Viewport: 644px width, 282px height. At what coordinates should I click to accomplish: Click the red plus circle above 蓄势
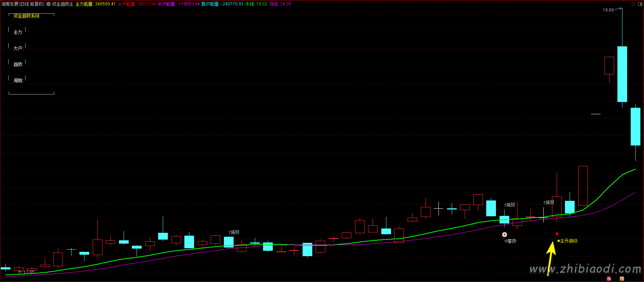click(x=505, y=235)
